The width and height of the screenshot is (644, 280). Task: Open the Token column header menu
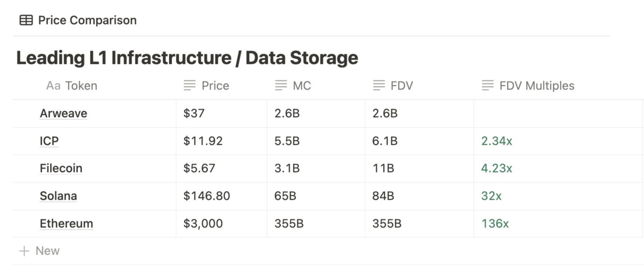(x=95, y=85)
